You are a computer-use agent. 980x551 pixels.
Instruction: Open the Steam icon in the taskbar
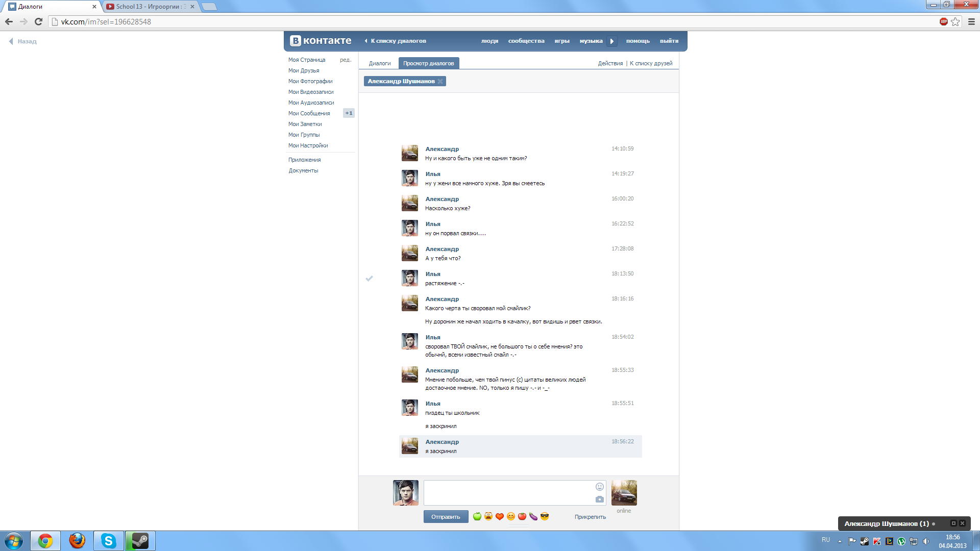[x=140, y=541]
